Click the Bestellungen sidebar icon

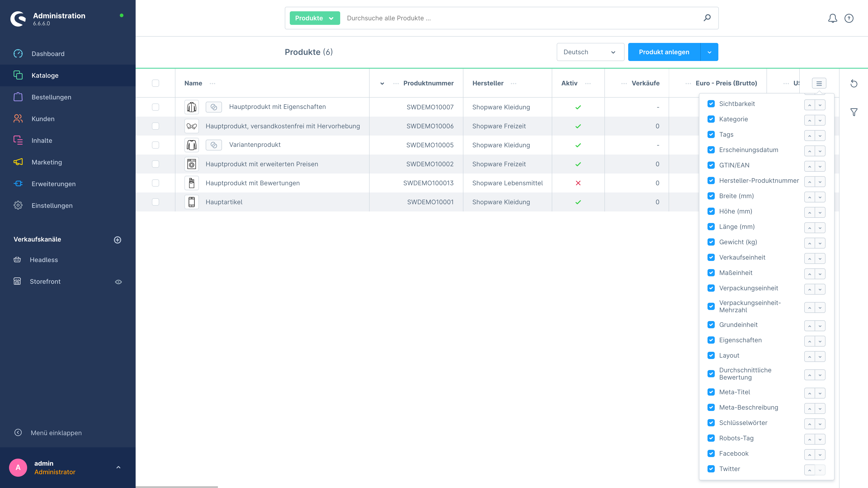(18, 96)
